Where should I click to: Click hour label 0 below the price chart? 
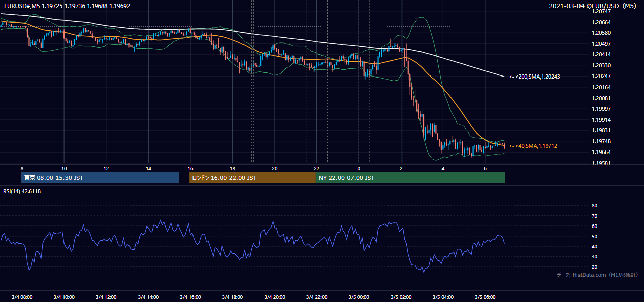[x=359, y=168]
